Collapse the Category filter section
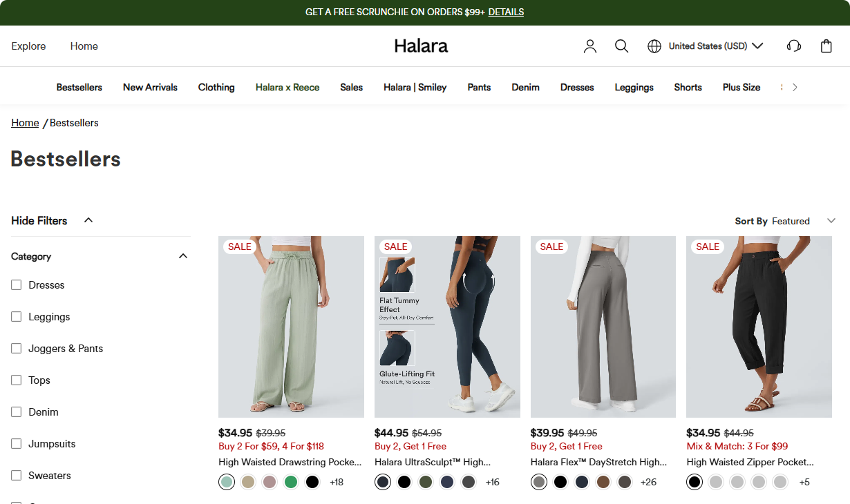 click(182, 256)
